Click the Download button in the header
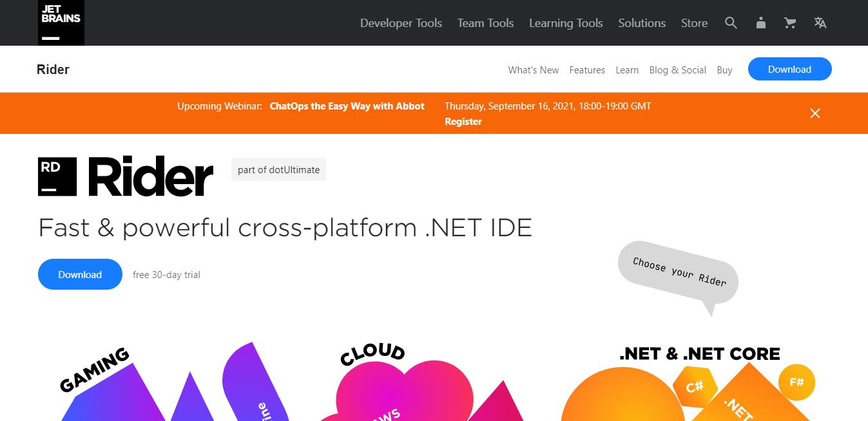Screen dimensions: 868x421 (789, 69)
